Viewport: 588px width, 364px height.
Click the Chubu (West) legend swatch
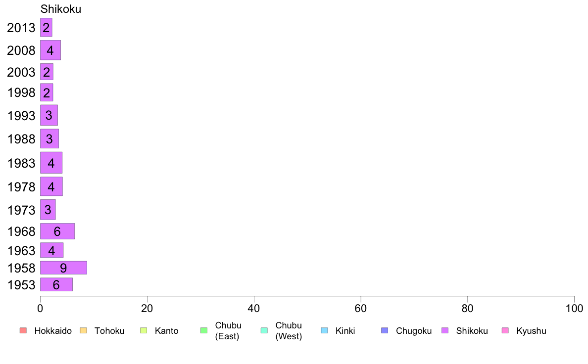(264, 331)
